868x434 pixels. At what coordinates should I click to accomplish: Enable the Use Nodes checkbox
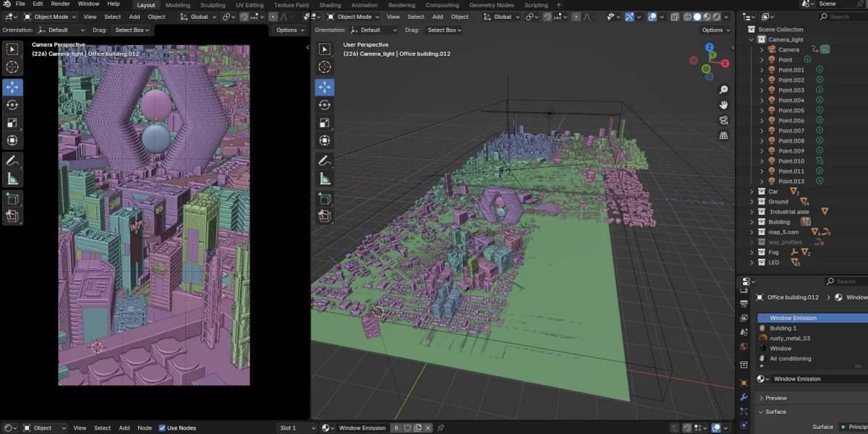pos(161,427)
